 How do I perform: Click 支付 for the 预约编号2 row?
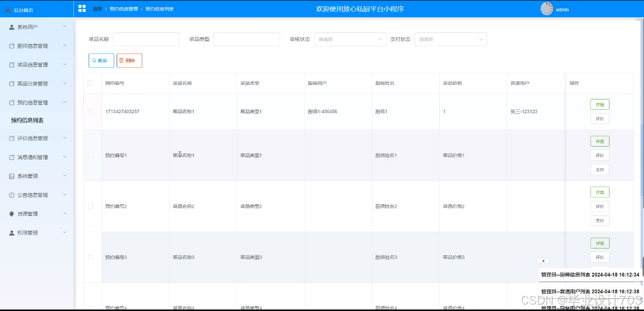coord(600,220)
